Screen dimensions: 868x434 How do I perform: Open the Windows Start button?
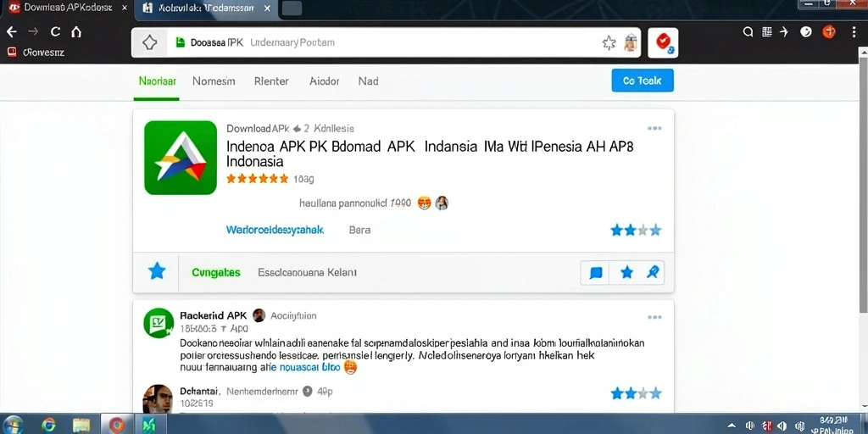14,425
